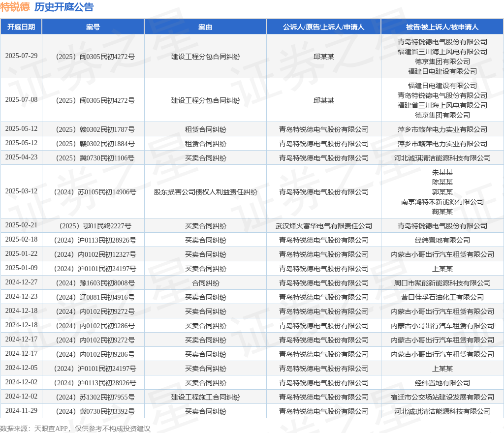Click 租赁合同纠纷 in the 赣0302民初1787号 row
This screenshot has width=504, height=433.
205,129
